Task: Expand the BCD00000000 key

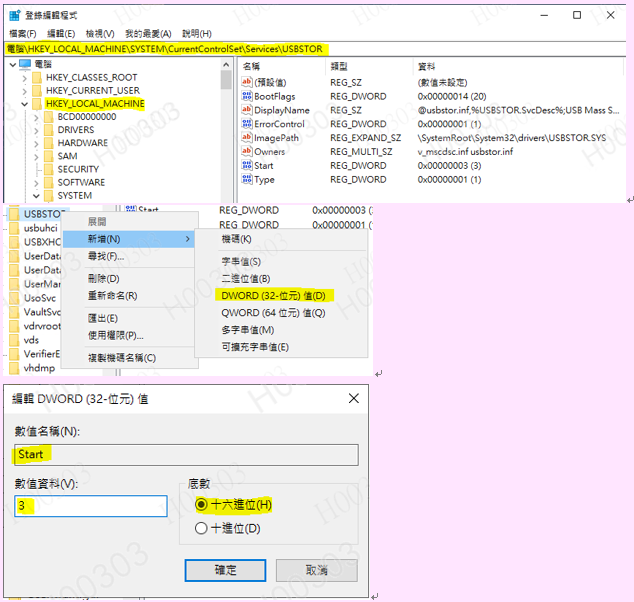Action: click(x=36, y=117)
